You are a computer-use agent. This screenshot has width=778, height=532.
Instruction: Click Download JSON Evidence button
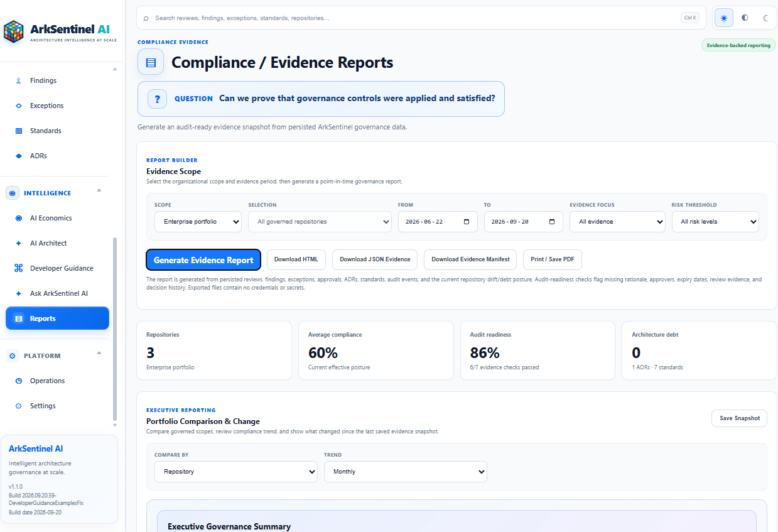click(375, 259)
